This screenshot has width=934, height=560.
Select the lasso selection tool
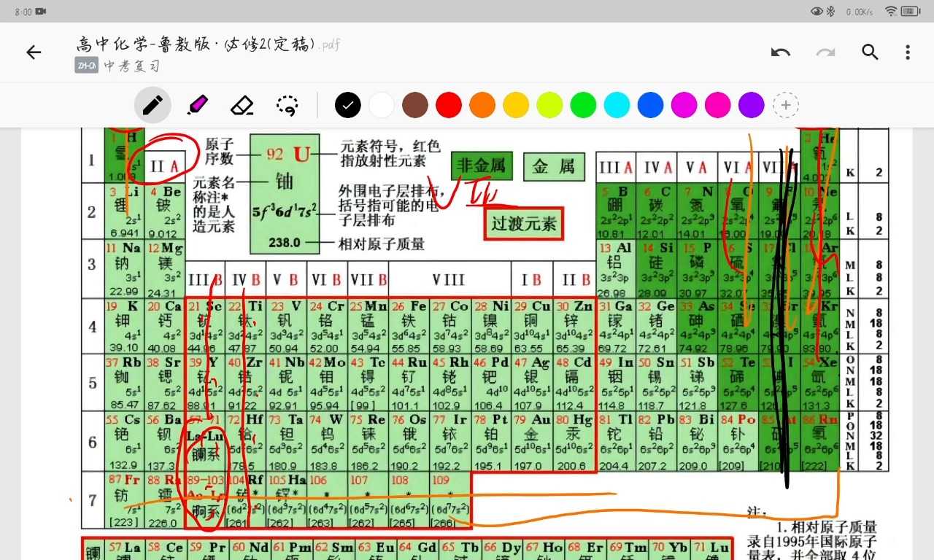[287, 105]
